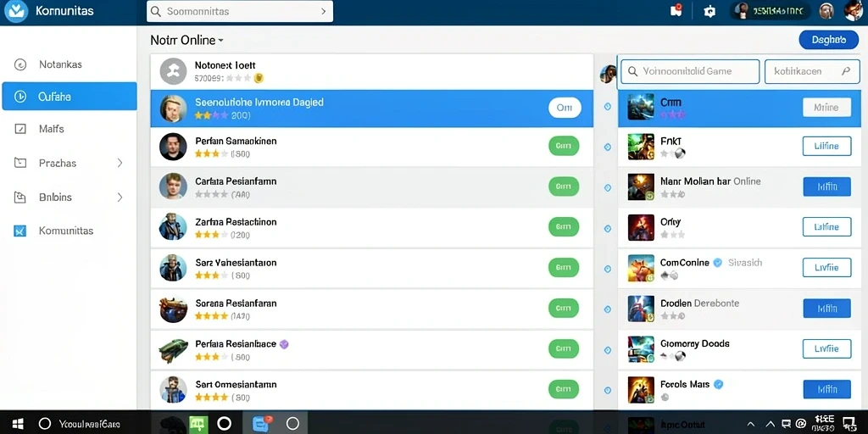Viewport: 868px width, 434px height.
Task: Click verified badge next to ComConline
Action: click(717, 263)
